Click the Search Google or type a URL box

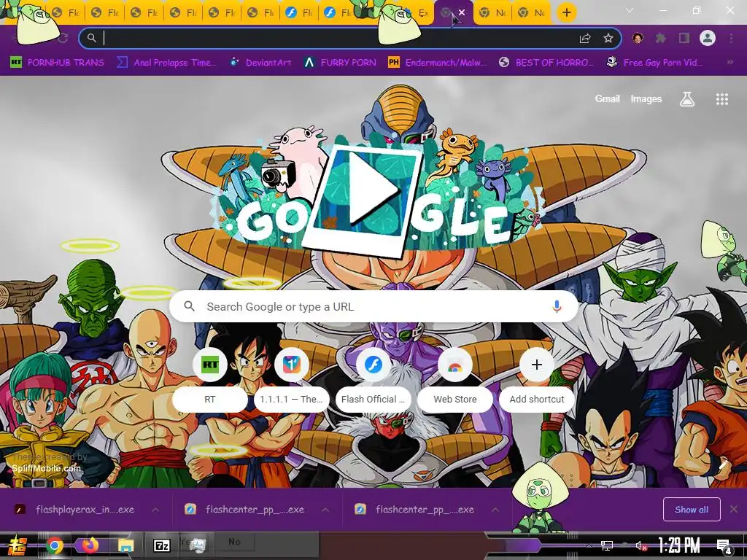(x=374, y=306)
